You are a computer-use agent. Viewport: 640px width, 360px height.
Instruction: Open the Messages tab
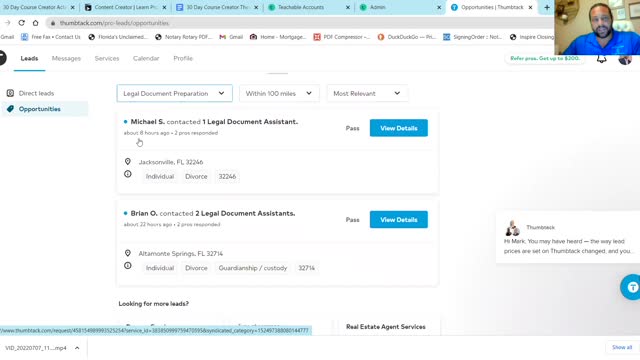pos(66,58)
